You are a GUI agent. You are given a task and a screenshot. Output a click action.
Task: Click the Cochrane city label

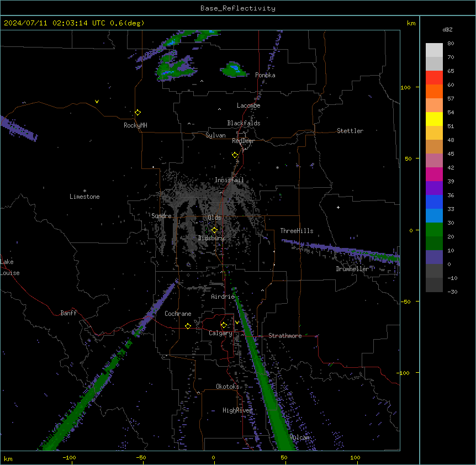178,314
